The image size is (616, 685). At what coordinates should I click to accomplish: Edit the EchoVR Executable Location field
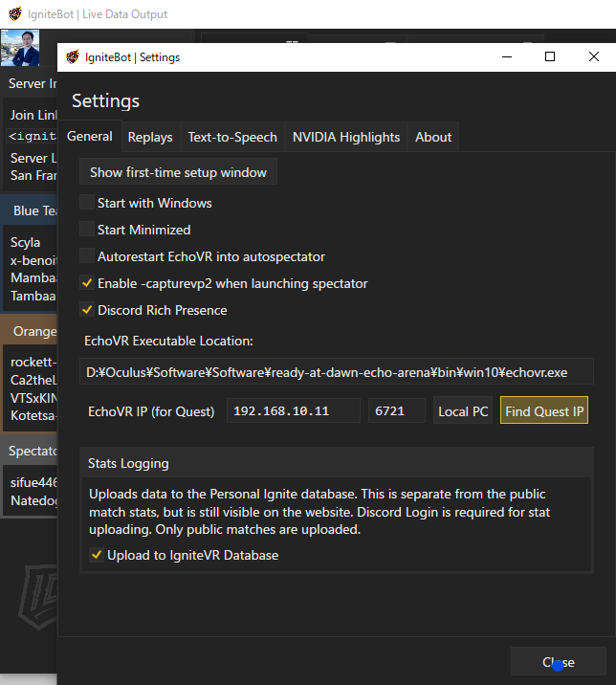coord(337,372)
